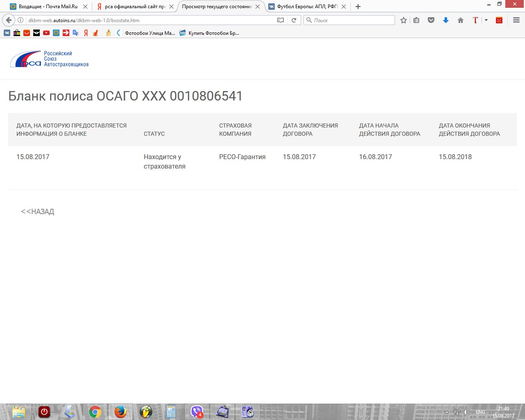Reload the current page
Viewport: 525px width, 420px height.
click(x=294, y=20)
